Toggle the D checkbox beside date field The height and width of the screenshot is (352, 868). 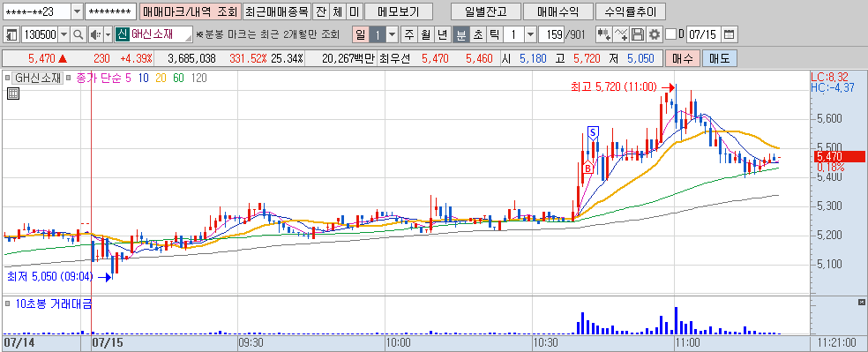tap(671, 34)
